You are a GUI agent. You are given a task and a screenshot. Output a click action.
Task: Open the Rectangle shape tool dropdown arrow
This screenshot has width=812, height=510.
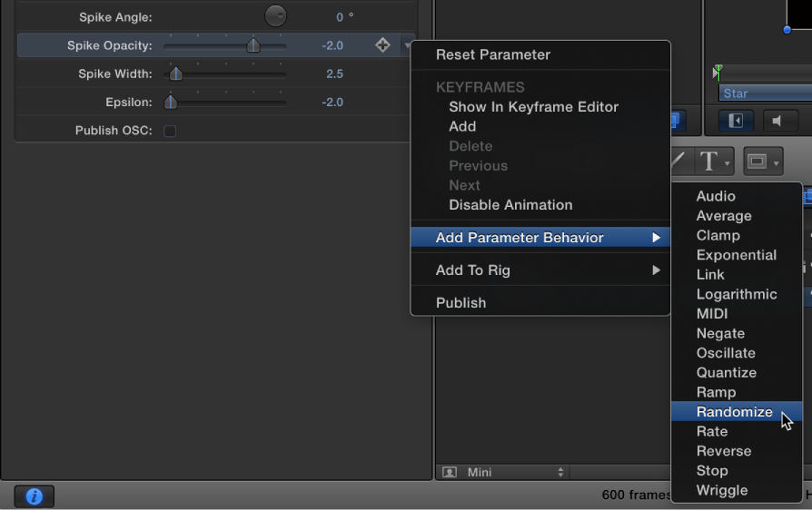tap(776, 163)
